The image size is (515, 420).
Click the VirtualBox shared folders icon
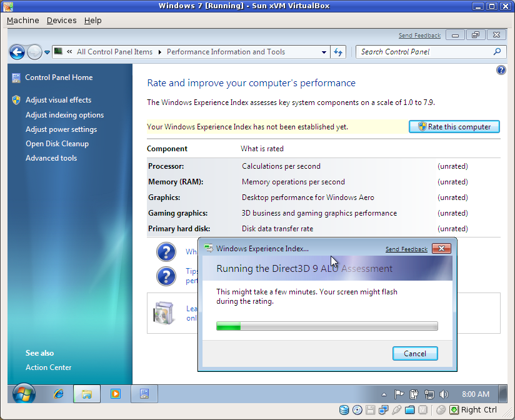[x=410, y=409]
